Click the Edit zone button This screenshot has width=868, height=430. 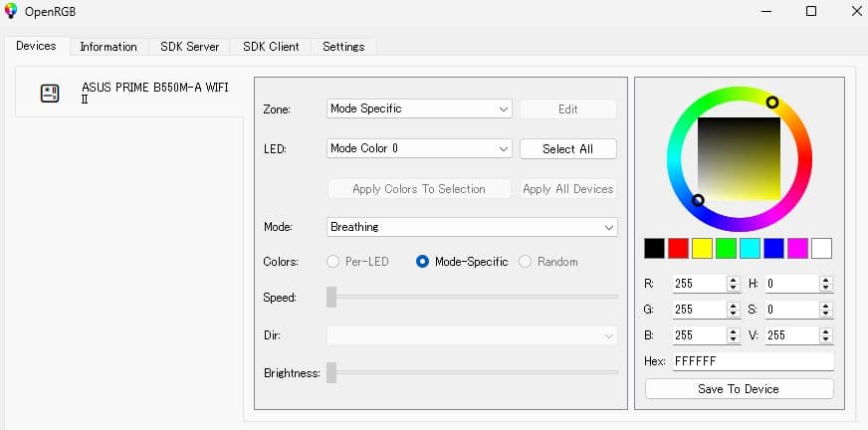tap(568, 109)
